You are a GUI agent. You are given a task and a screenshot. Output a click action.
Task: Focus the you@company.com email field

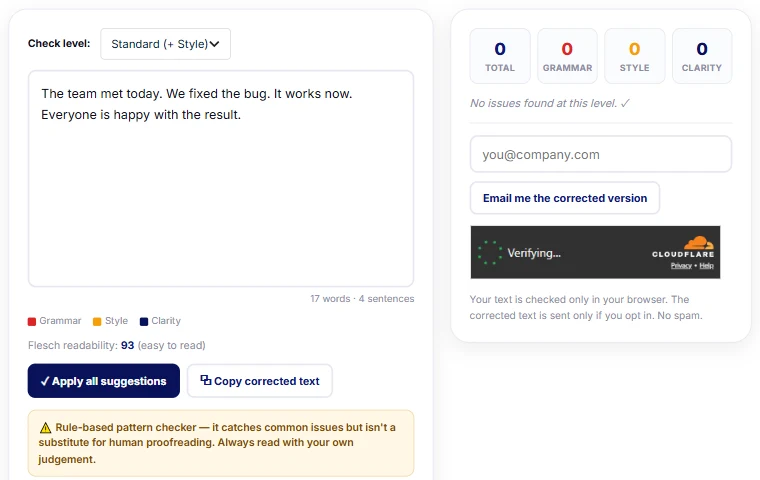pos(601,154)
